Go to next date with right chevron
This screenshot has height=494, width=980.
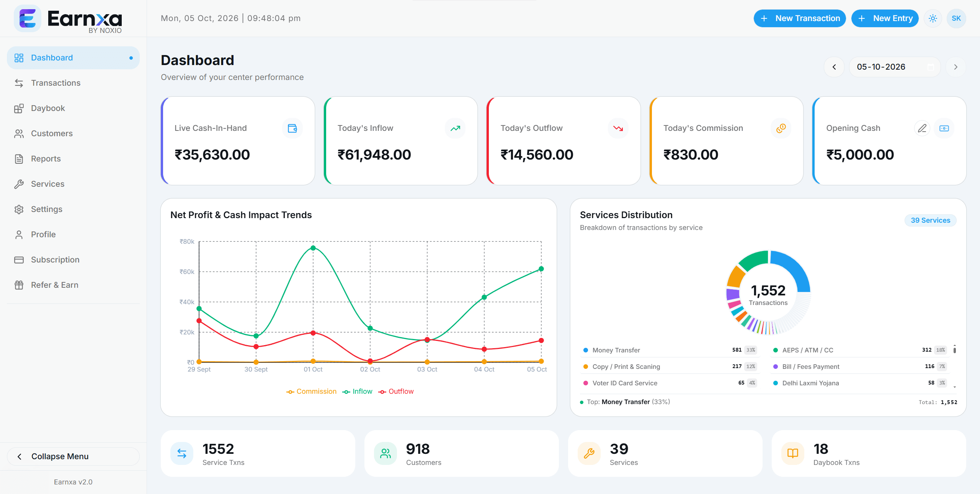(x=956, y=67)
